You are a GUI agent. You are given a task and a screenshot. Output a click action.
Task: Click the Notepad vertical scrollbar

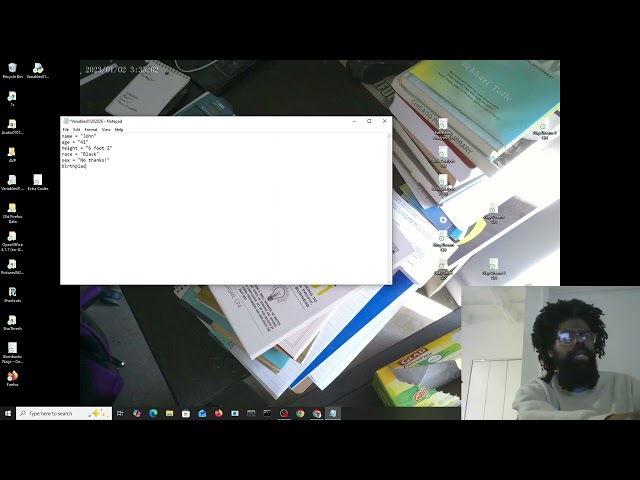point(389,208)
